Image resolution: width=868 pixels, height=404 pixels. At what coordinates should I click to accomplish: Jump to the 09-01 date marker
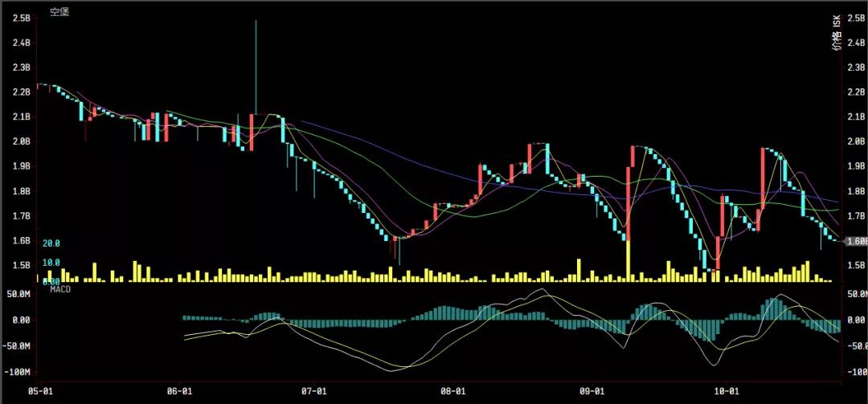(x=592, y=391)
